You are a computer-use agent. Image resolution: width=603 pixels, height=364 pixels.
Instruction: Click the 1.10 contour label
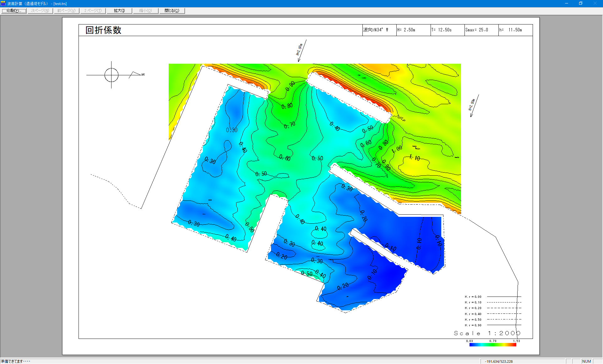[x=415, y=158]
